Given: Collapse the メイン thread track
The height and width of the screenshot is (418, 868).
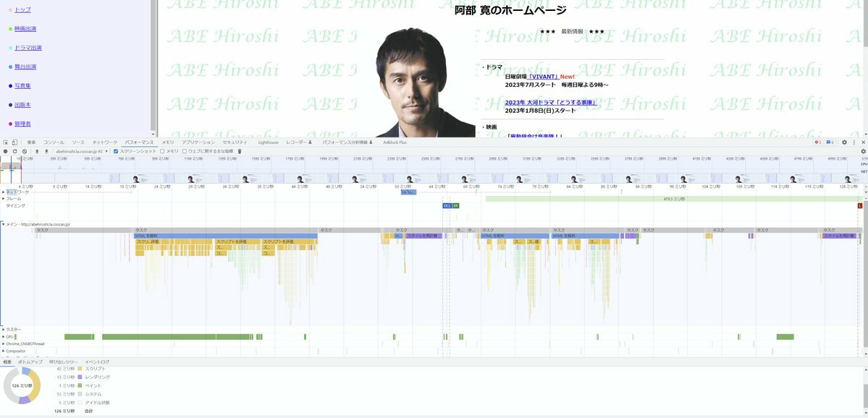Looking at the screenshot, I should (x=3, y=224).
